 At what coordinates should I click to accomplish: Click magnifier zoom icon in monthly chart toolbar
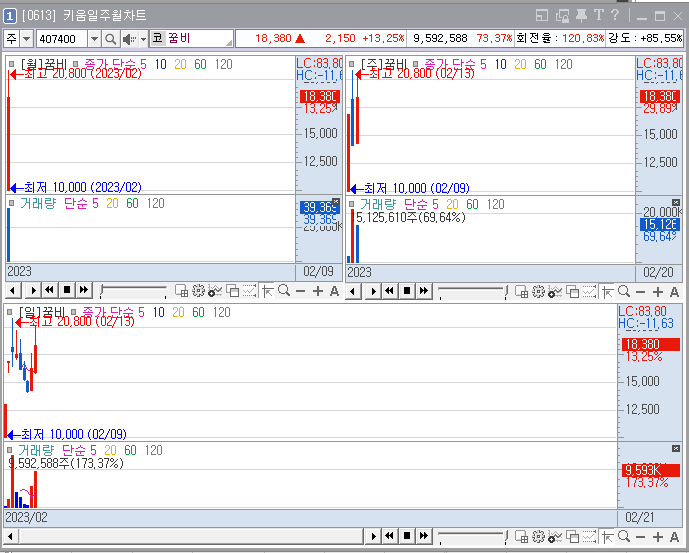coord(284,291)
